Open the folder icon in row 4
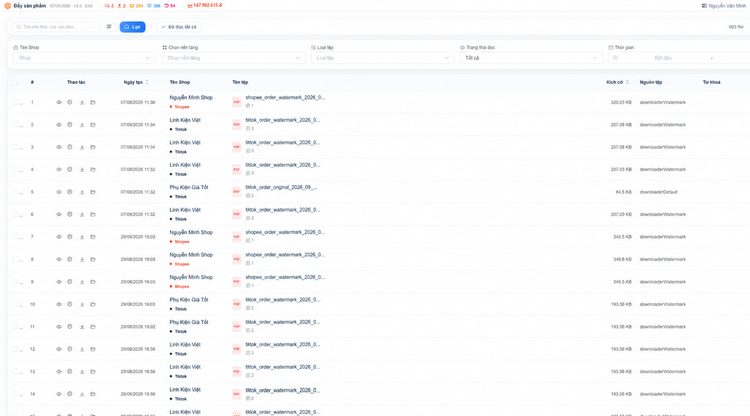The width and height of the screenshot is (750, 416). tap(93, 170)
